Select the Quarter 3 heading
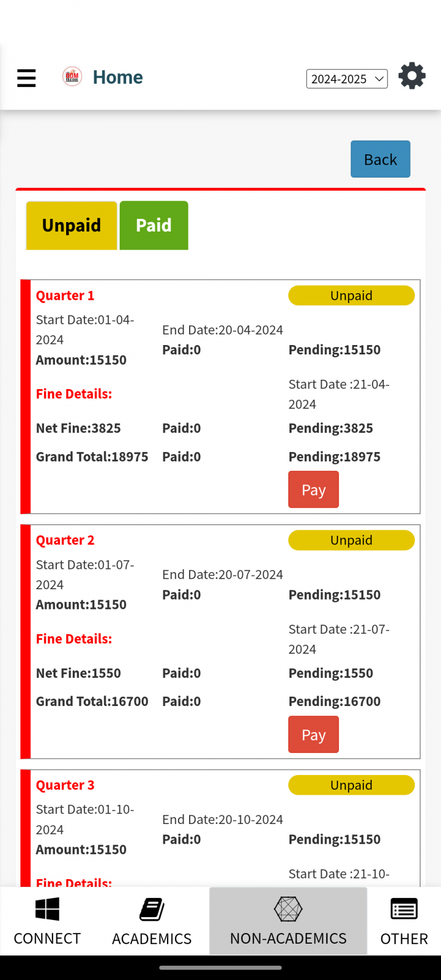441x980 pixels. tap(65, 785)
